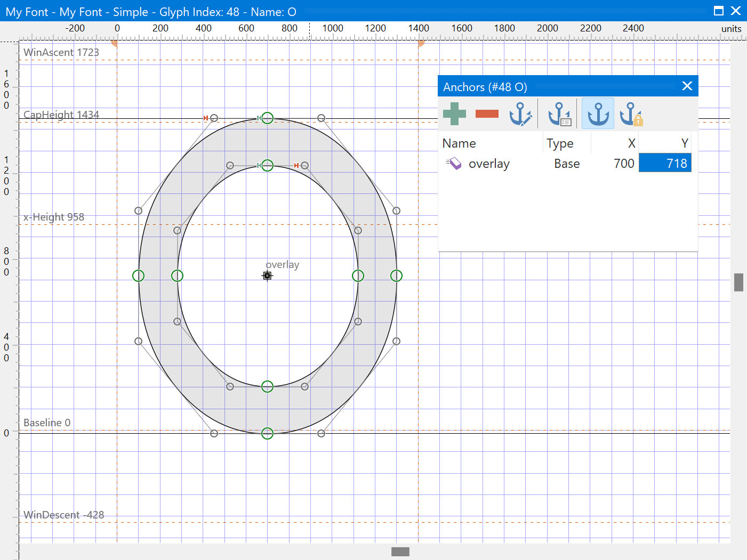Click the X value 700 cell

(624, 164)
